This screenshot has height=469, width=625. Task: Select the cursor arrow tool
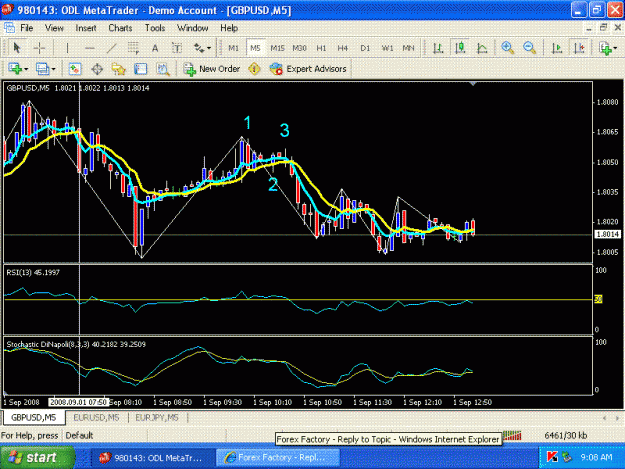click(x=16, y=48)
